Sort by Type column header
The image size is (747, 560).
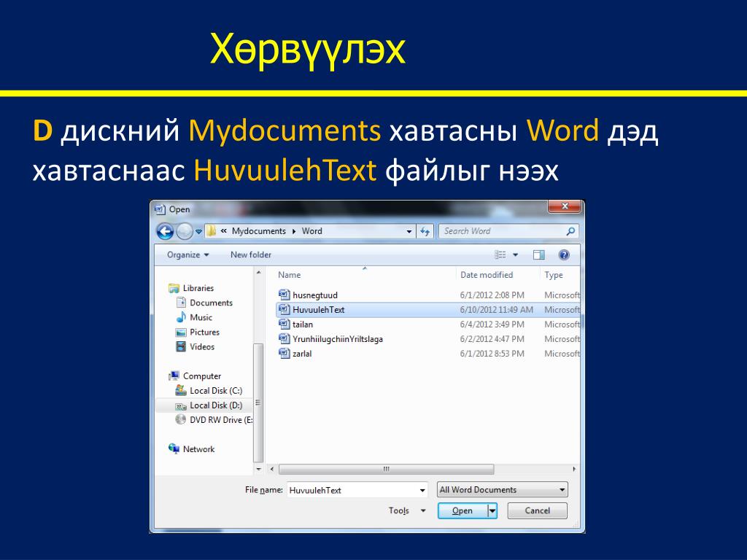click(554, 275)
